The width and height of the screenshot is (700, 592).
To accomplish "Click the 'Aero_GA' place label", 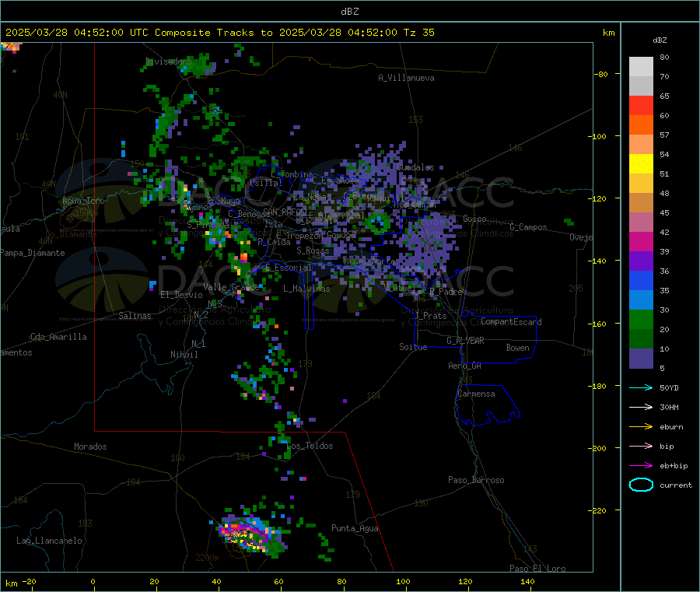I will 464,366.
